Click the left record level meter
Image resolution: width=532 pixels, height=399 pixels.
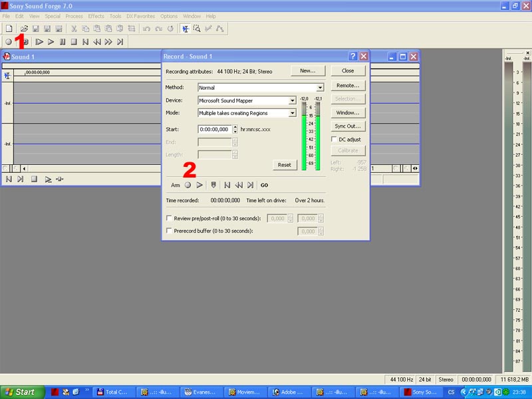click(x=304, y=136)
